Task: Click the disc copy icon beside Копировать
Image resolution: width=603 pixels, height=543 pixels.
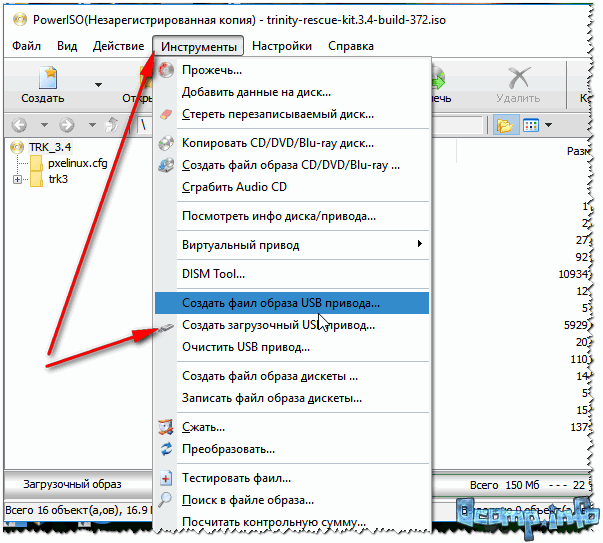Action: (x=166, y=143)
